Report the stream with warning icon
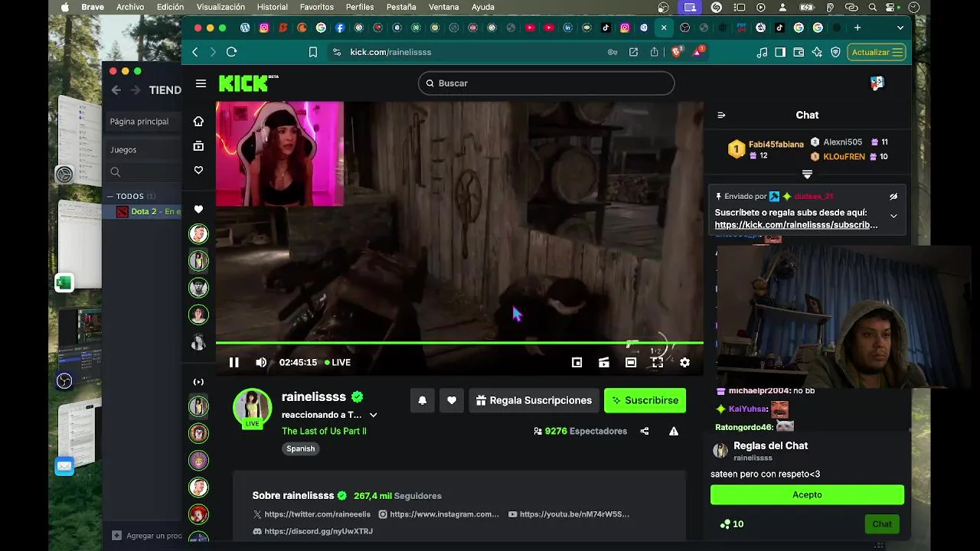The width and height of the screenshot is (980, 551). [674, 432]
